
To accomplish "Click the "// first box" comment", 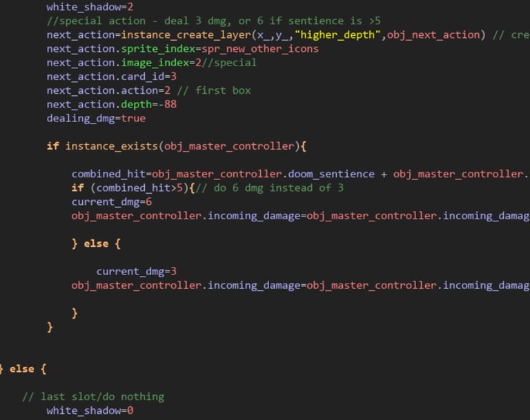I will pos(214,90).
